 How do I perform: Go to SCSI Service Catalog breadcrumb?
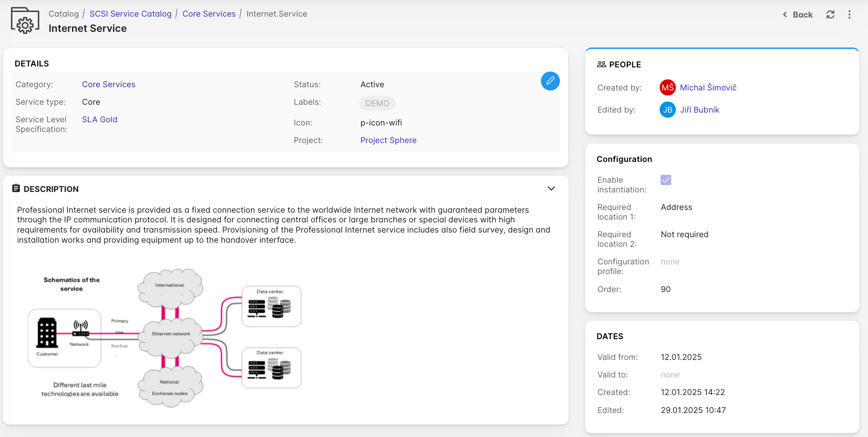pos(130,14)
